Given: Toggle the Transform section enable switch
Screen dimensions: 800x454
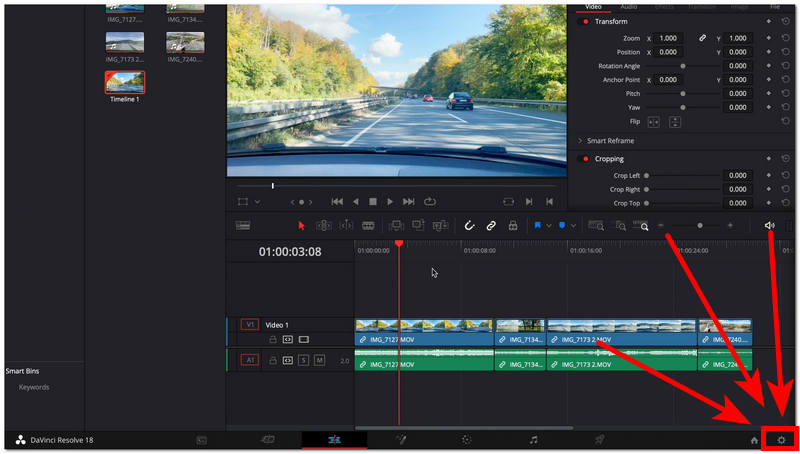Looking at the screenshot, I should (585, 21).
